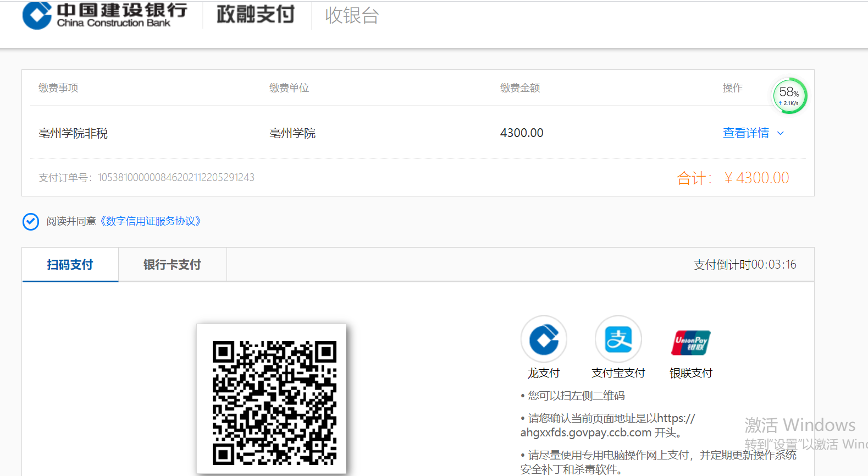Click the 支付倒计时 countdown timer

(744, 265)
